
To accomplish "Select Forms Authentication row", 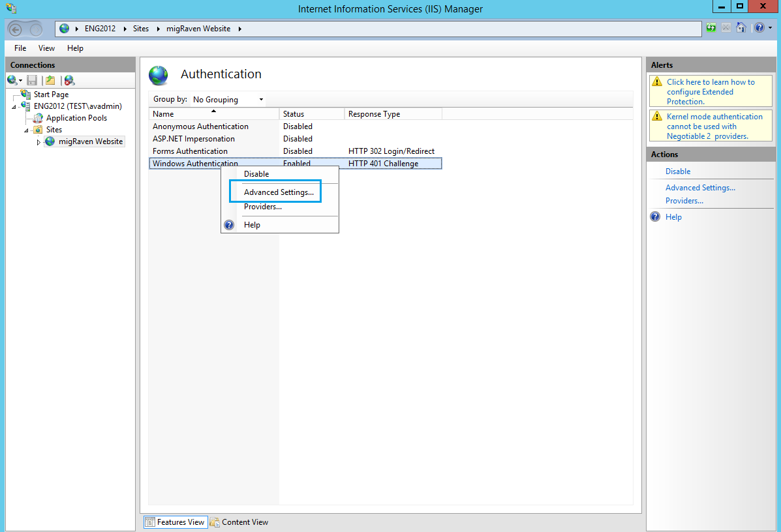I will 296,151.
